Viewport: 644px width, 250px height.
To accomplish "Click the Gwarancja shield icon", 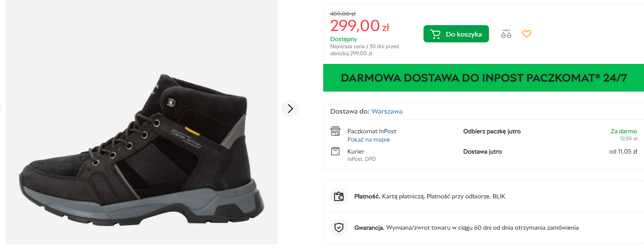I will [339, 228].
